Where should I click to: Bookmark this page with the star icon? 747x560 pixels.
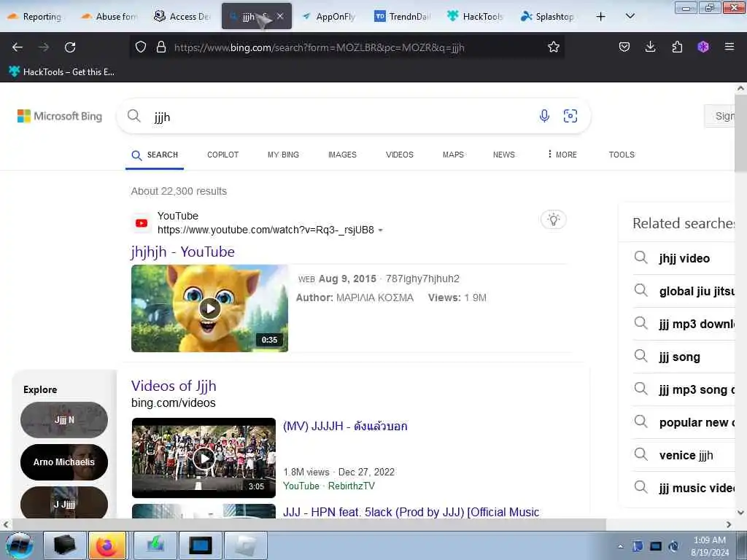click(553, 47)
